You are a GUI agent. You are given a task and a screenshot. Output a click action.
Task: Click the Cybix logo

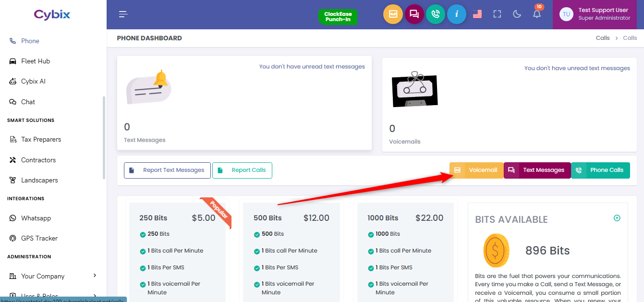coord(52,14)
